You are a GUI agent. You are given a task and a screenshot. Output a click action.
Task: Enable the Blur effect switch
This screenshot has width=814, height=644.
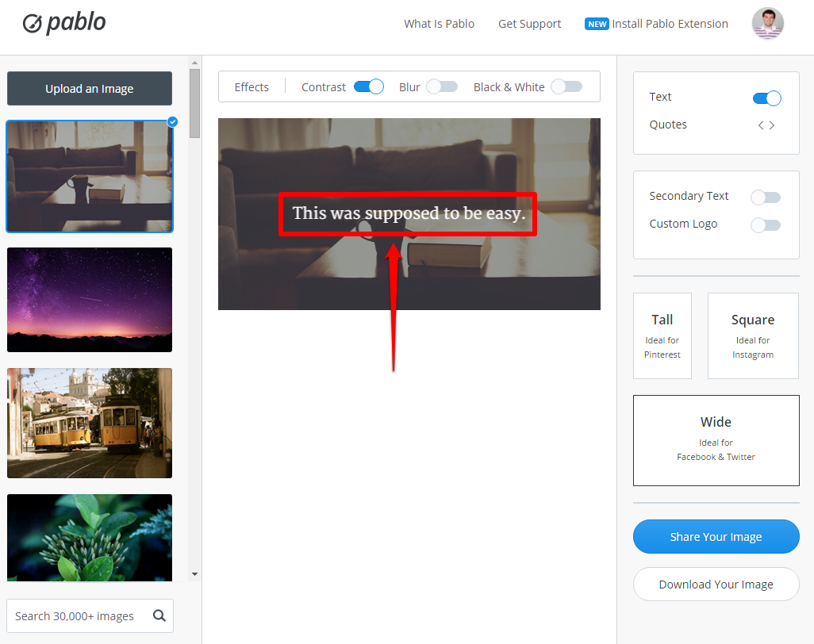[442, 86]
